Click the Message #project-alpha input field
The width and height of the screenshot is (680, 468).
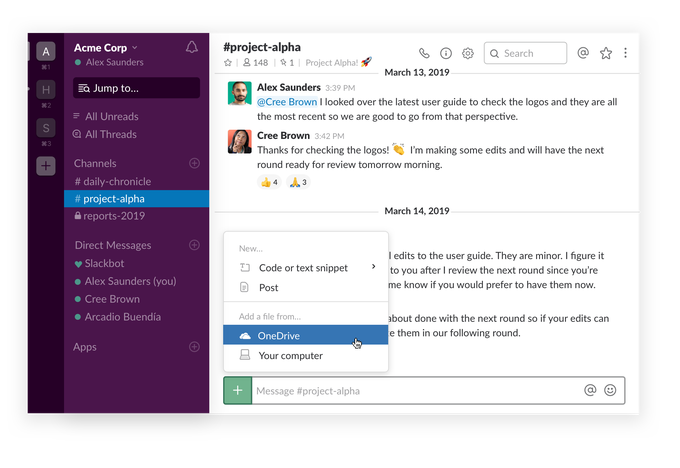(x=415, y=390)
